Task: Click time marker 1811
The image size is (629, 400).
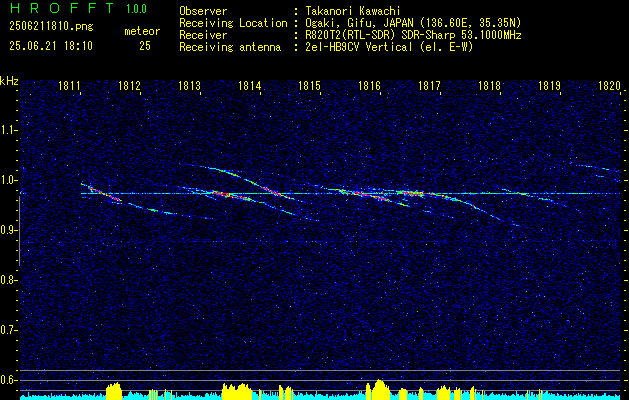Action: click(x=69, y=86)
